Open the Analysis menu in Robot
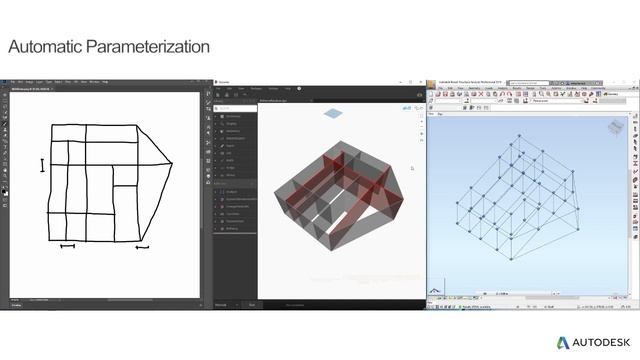The height and width of the screenshot is (360, 640). coord(502,88)
